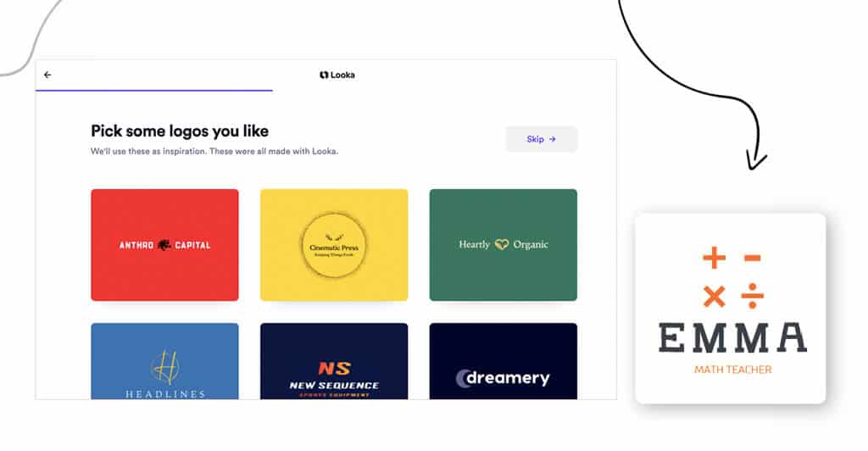The image size is (868, 451).
Task: Click the EMMA wordmark text
Action: pos(732,337)
